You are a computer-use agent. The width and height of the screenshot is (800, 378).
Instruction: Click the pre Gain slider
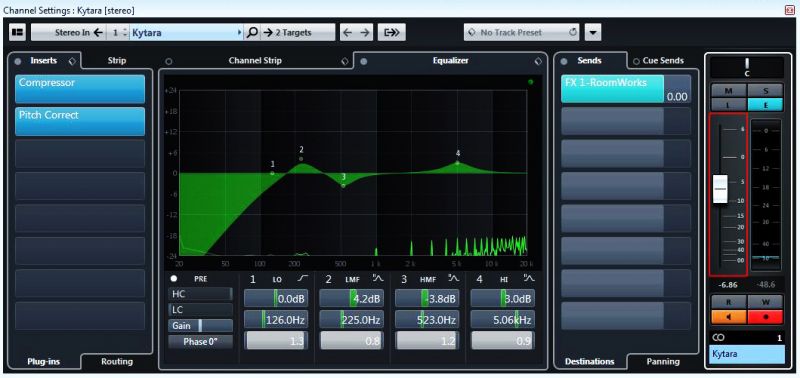(201, 325)
